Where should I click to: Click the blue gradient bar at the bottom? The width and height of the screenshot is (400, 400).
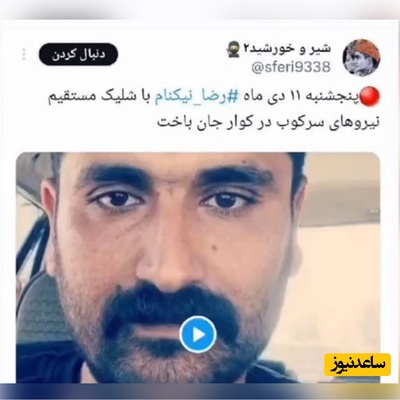[x=200, y=391]
